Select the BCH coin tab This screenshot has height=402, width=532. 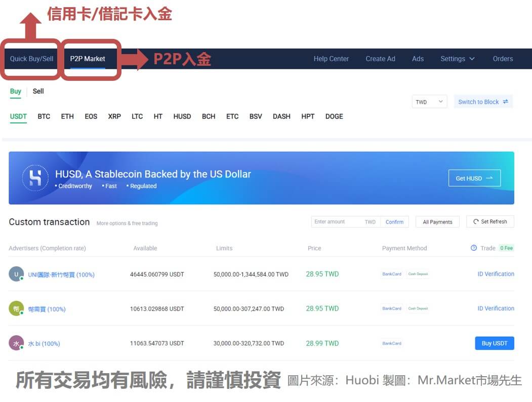point(209,117)
